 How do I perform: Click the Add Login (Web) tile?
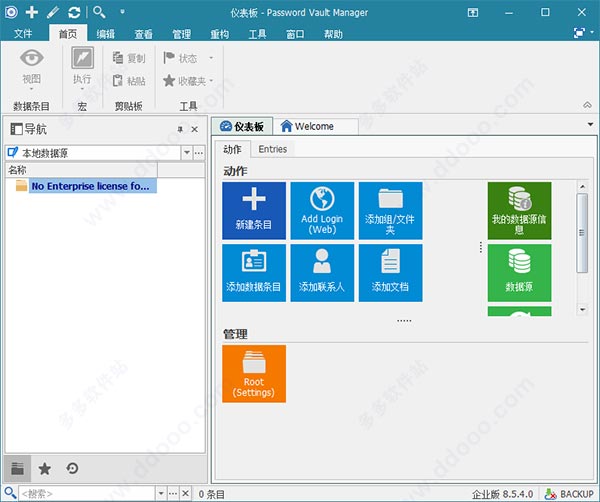322,211
